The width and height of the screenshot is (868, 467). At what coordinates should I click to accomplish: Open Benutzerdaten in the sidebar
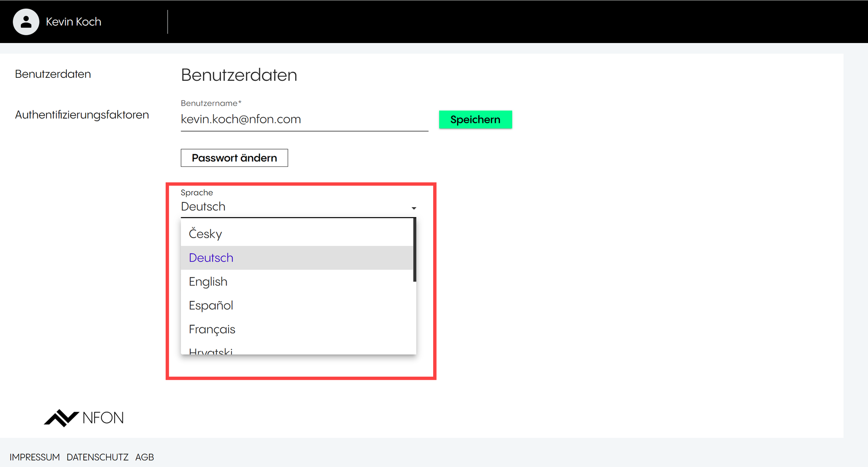click(x=53, y=74)
